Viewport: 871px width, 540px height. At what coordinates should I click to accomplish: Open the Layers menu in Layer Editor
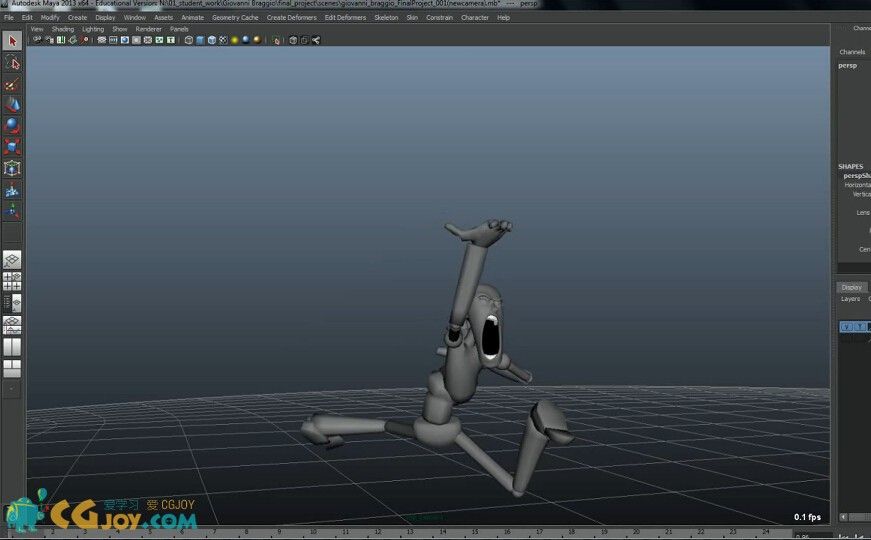pos(850,299)
